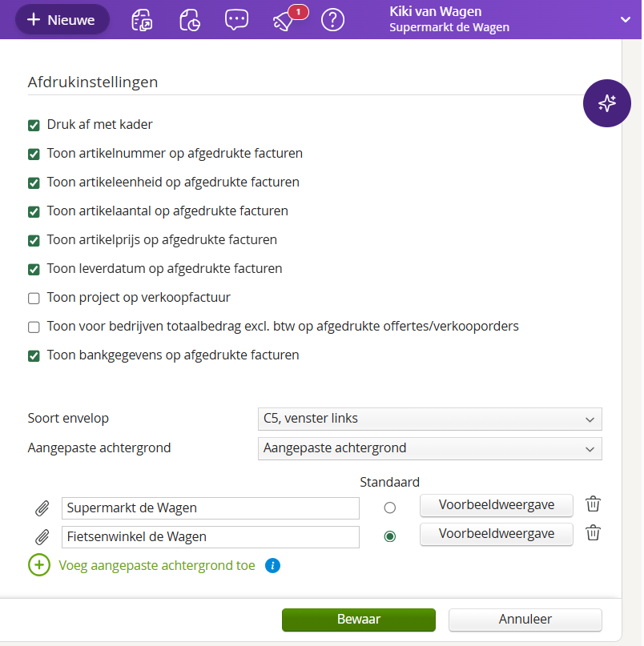644x646 pixels.
Task: Click the Nieuwe button
Action: [x=61, y=20]
